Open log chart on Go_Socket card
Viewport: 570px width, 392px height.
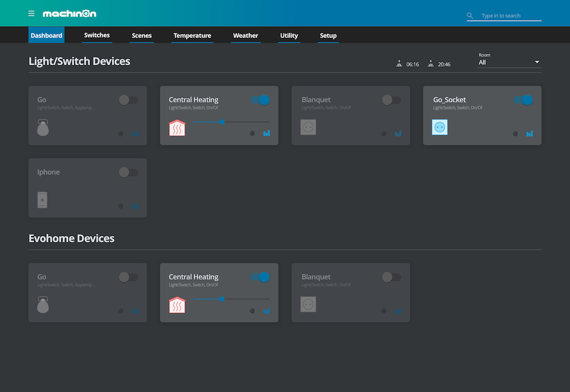(x=530, y=134)
